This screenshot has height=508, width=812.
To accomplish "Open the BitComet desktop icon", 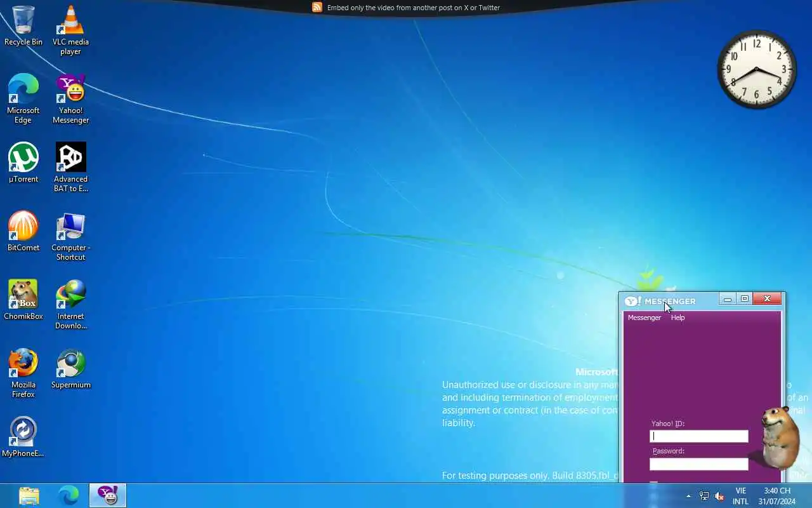I will (x=23, y=231).
